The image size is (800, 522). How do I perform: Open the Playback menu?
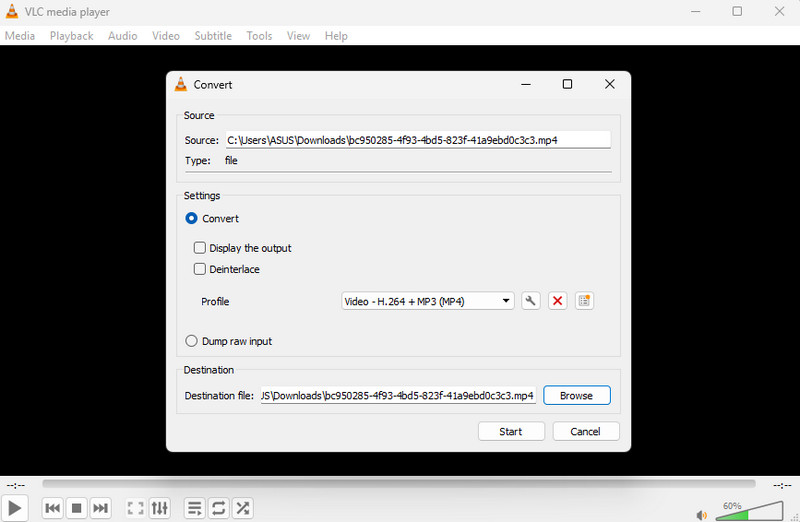click(x=71, y=36)
